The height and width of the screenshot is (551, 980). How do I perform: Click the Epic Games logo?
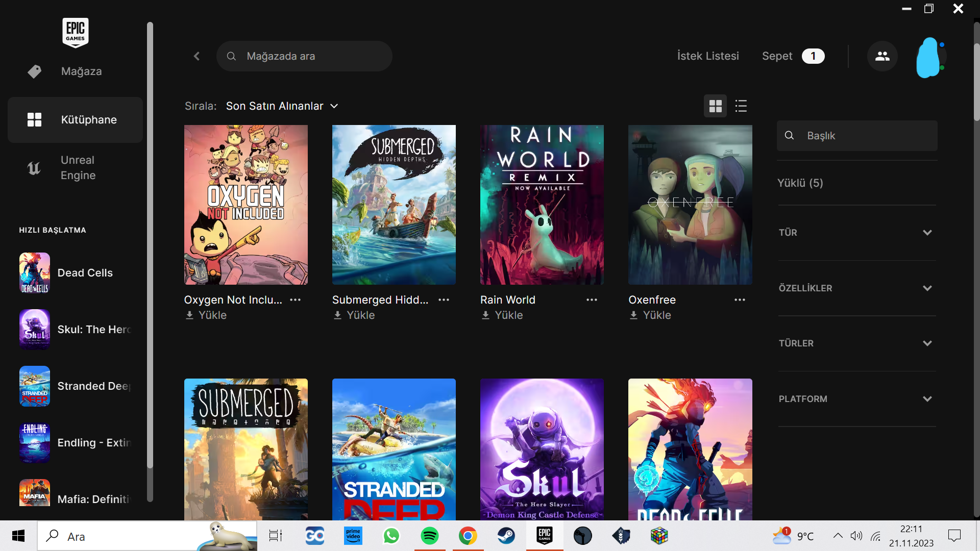pos(76,33)
